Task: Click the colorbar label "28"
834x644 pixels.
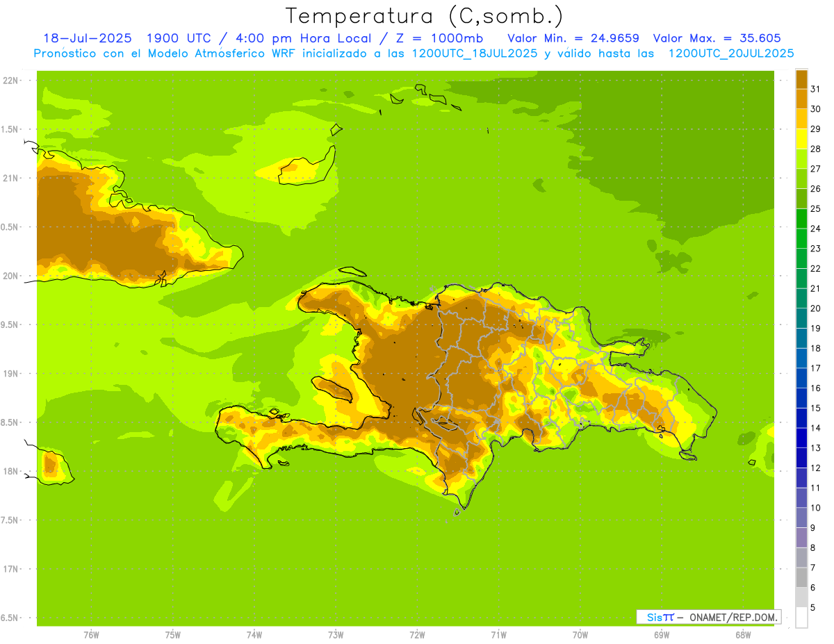Action: (816, 149)
